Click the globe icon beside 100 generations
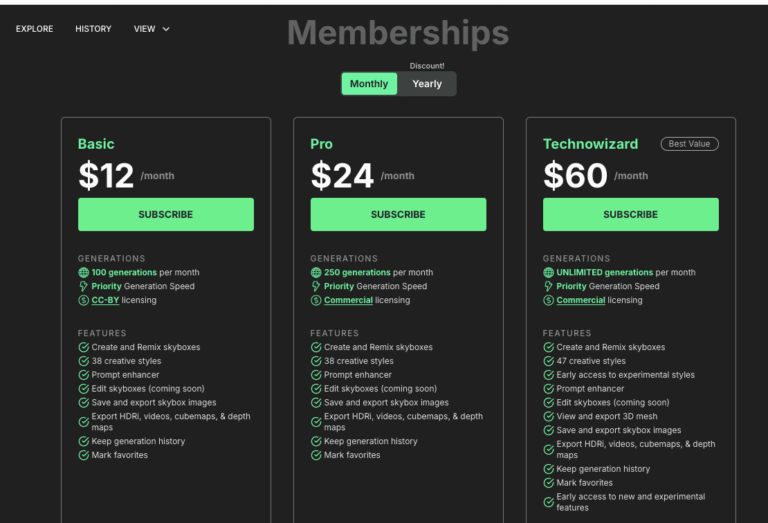 (83, 272)
